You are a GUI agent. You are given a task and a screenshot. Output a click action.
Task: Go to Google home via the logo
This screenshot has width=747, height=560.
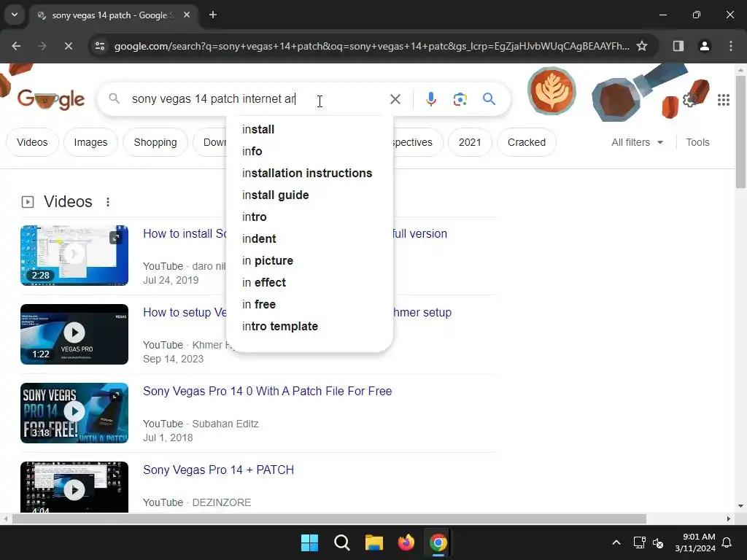point(51,99)
